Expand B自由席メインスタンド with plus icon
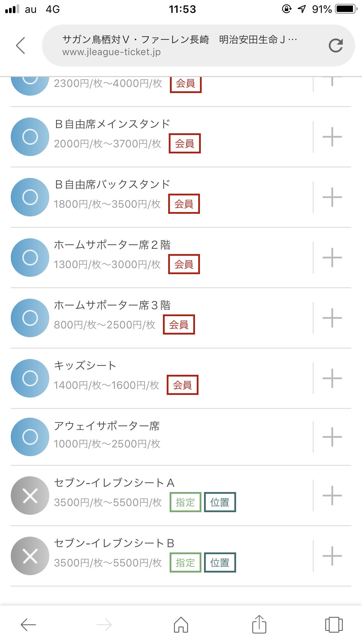 pos(332,137)
